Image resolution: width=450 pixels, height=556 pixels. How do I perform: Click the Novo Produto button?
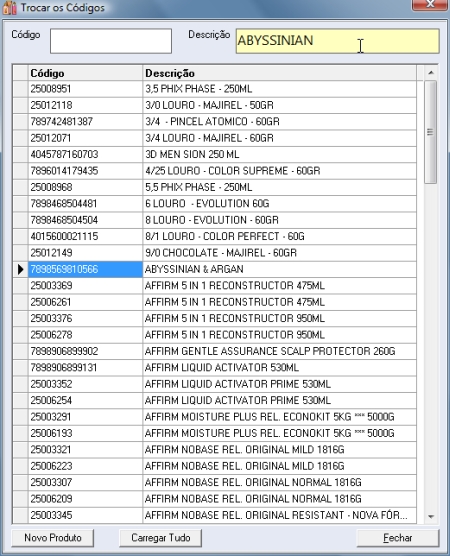point(53,538)
